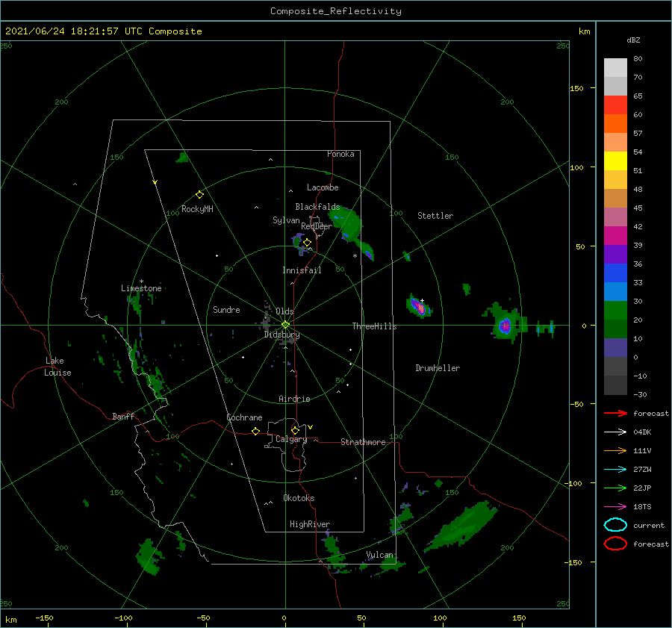The image size is (672, 628).
Task: Click the green 22JP arrow icon
Action: [x=615, y=488]
